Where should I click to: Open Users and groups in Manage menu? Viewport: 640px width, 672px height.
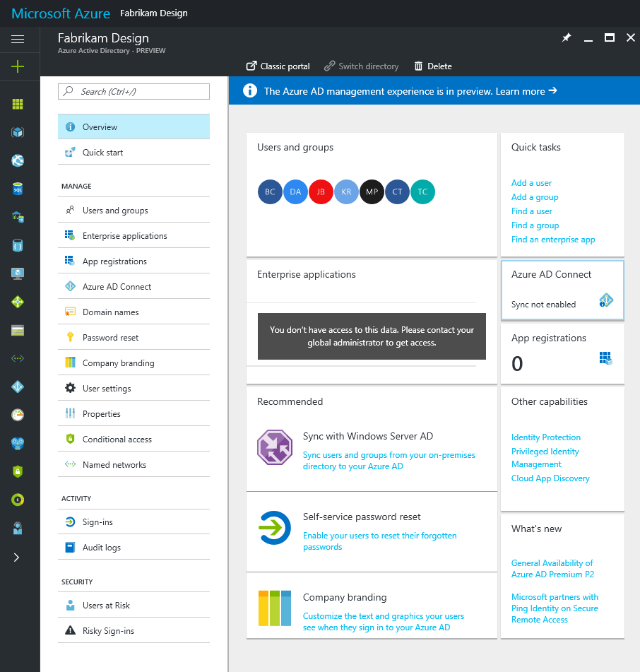[134, 211]
